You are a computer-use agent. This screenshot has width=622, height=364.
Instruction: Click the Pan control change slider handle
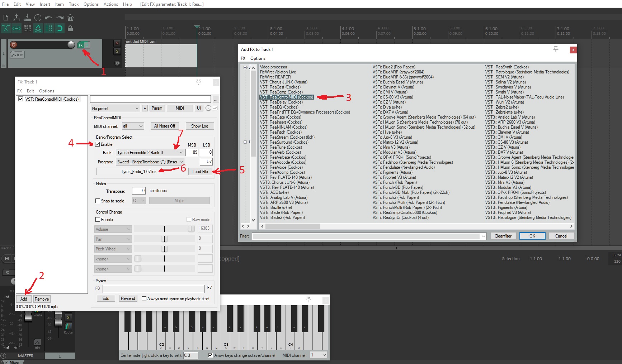point(164,239)
